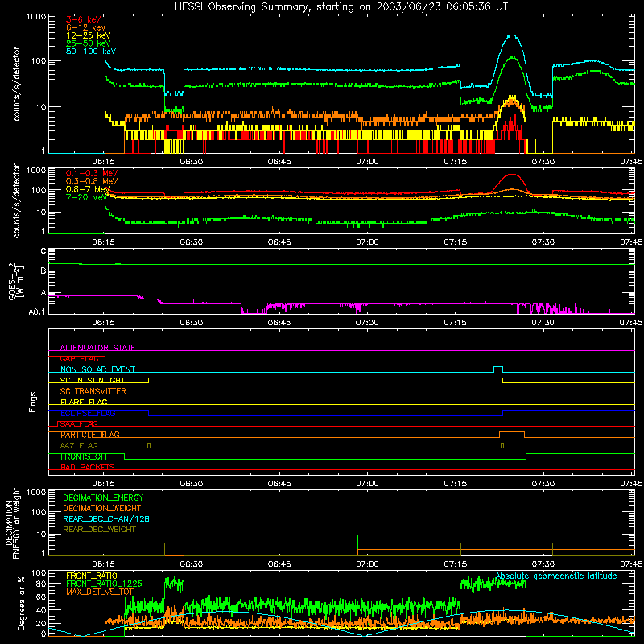Viewport: 644px width, 644px height.
Task: Click the SC_TRANSMITTER flag label
Action: click(93, 390)
